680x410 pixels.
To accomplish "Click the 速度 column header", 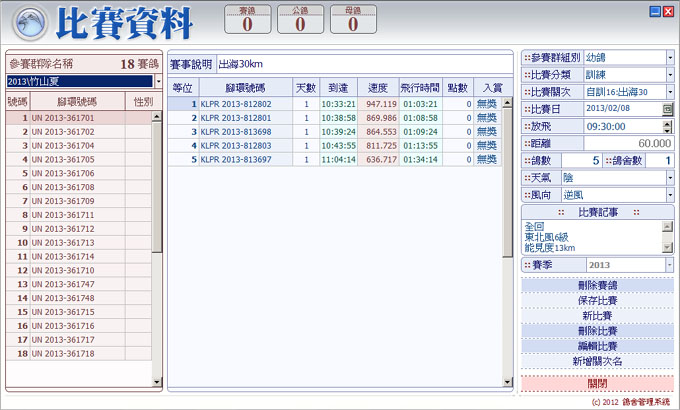I will point(378,88).
